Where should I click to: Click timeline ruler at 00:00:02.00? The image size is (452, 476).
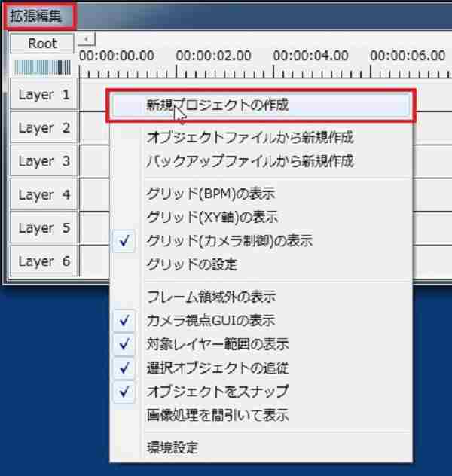[x=213, y=56]
